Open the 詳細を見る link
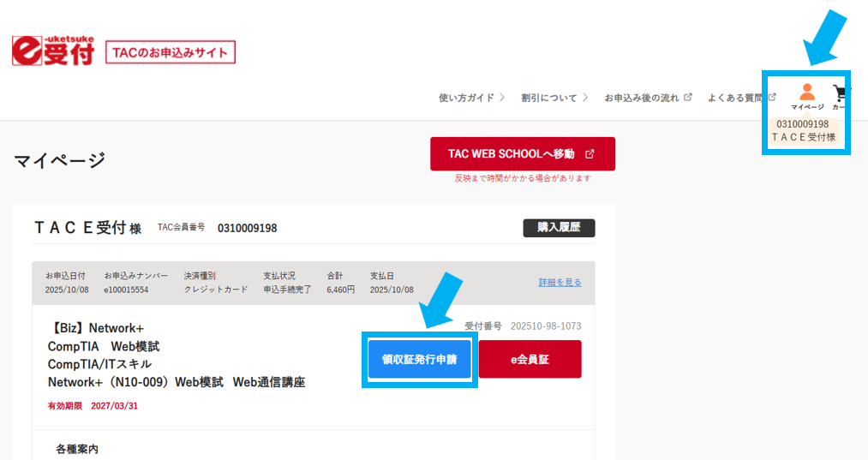 click(560, 283)
